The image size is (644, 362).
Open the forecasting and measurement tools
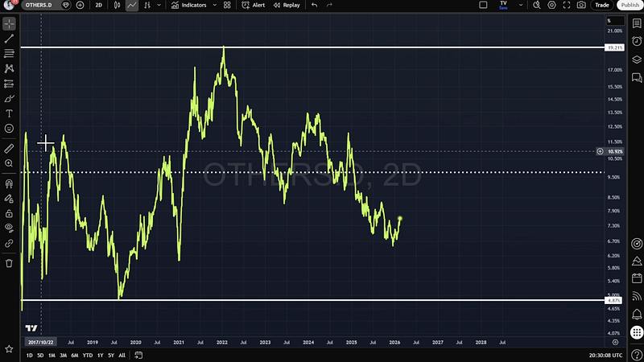pyautogui.click(x=9, y=84)
